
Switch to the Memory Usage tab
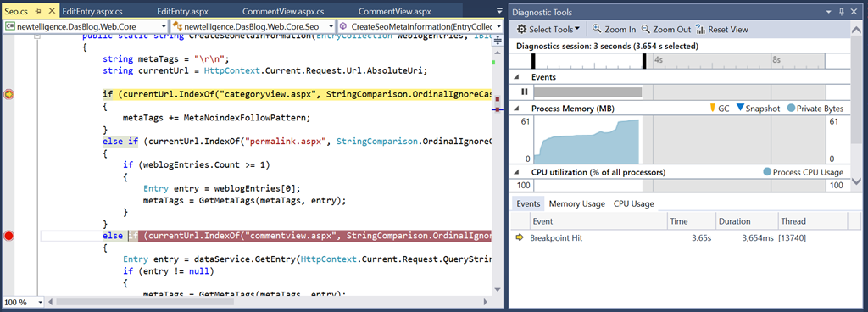[x=576, y=203]
